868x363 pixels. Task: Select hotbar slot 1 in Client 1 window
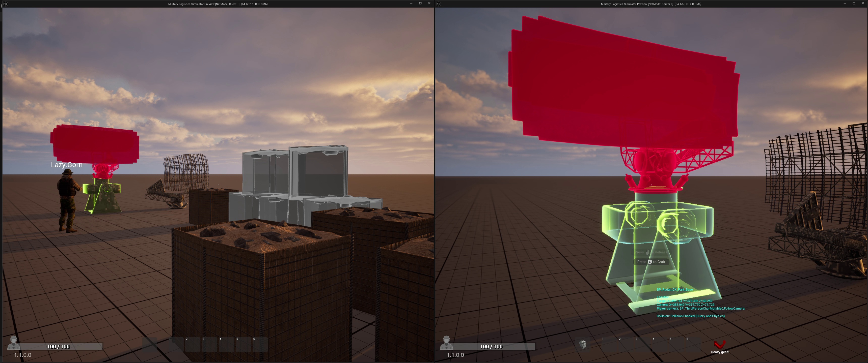[x=176, y=345]
